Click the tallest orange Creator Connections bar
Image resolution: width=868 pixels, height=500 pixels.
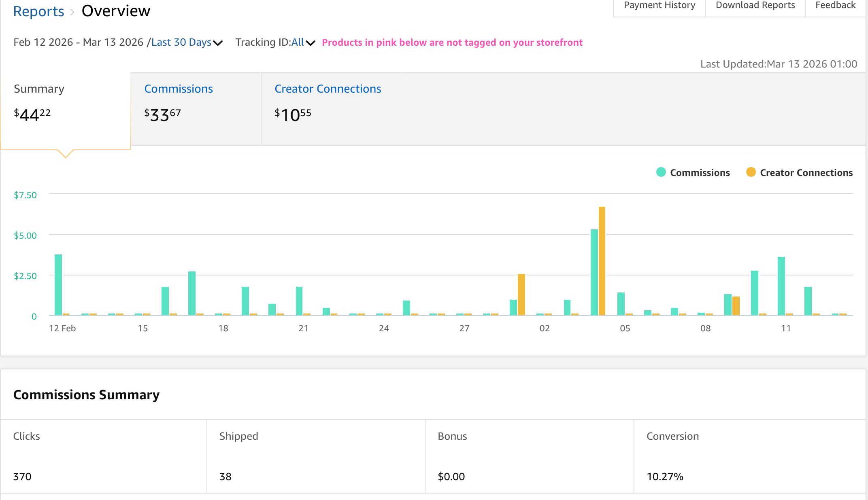click(x=602, y=261)
